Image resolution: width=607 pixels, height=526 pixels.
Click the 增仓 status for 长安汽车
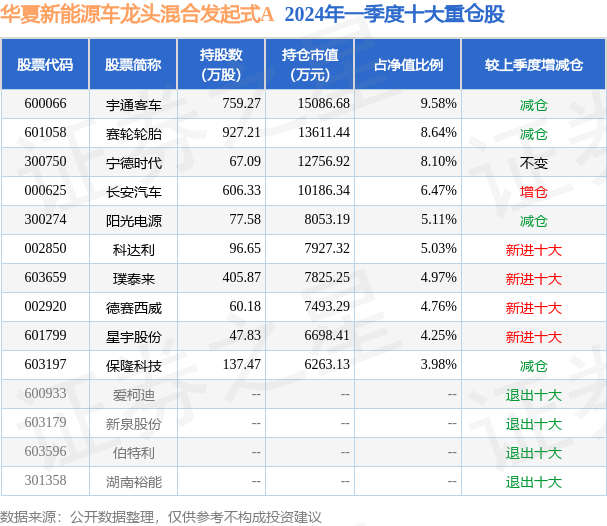[x=533, y=192]
